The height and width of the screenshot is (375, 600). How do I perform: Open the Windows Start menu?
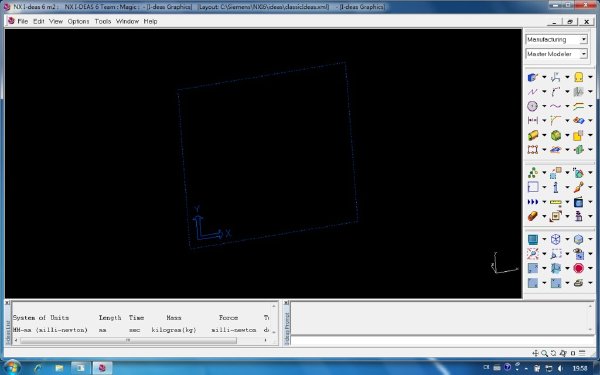tap(11, 367)
